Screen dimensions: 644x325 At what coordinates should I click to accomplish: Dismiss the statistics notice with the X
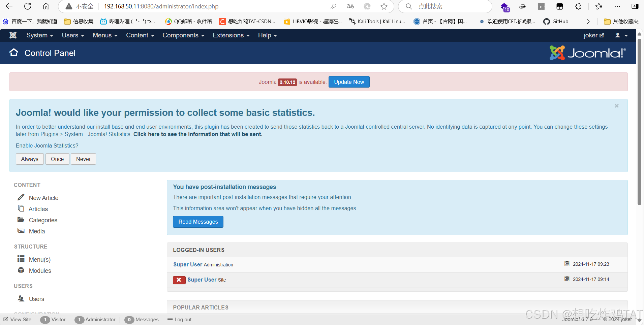[x=617, y=106]
